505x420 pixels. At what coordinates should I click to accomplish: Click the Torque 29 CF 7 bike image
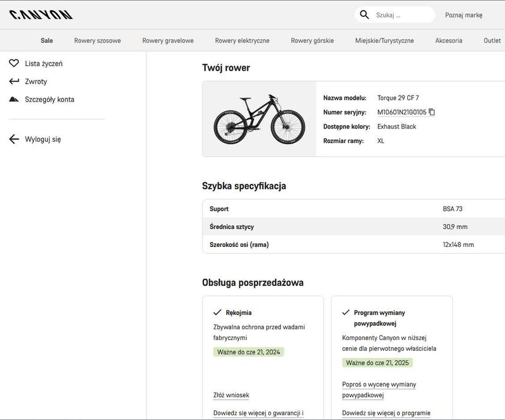259,119
